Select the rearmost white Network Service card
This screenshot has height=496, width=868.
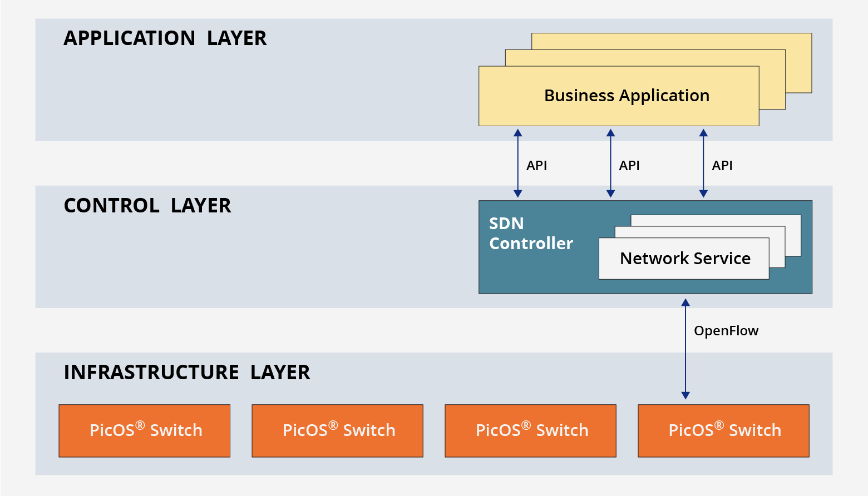tap(793, 235)
